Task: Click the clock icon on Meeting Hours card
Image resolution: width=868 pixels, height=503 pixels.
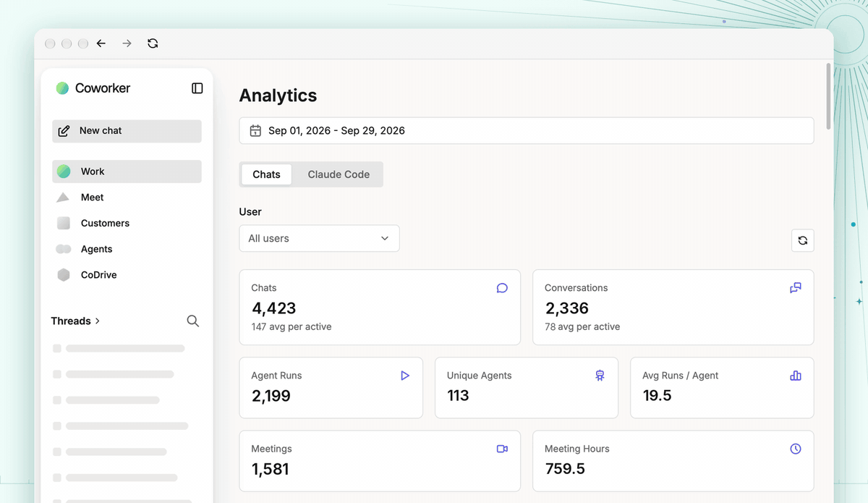Action: coord(796,449)
